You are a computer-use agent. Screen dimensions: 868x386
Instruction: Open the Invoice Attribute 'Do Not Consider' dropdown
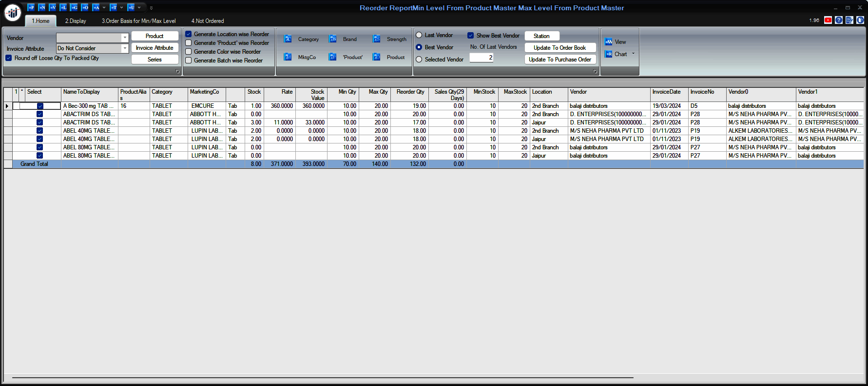[125, 48]
